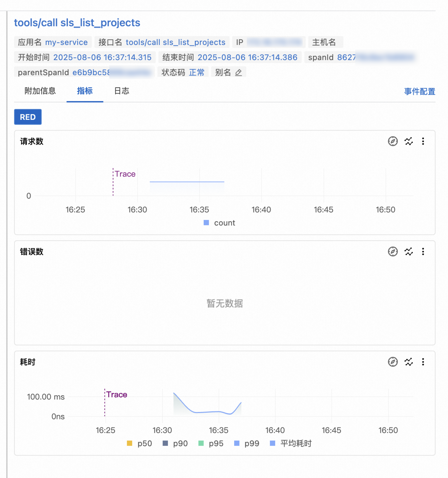Click the start time 2025-08-06 16:37:14.315
This screenshot has height=478, width=448.
click(102, 57)
